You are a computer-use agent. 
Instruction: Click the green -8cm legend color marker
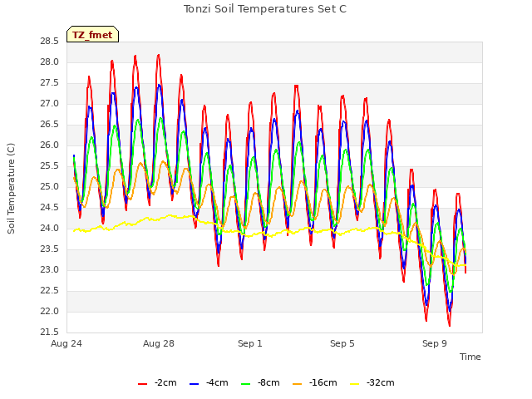pos(246,384)
